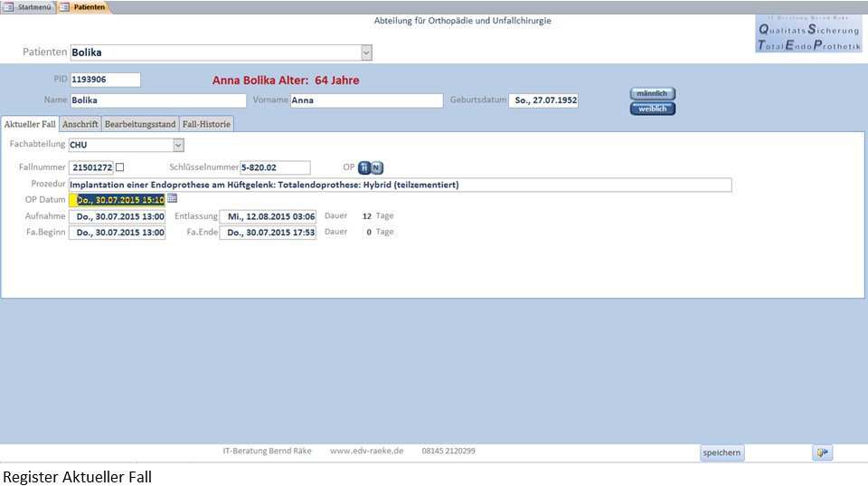
Task: Click the Name field Bolika
Action: pyautogui.click(x=158, y=100)
